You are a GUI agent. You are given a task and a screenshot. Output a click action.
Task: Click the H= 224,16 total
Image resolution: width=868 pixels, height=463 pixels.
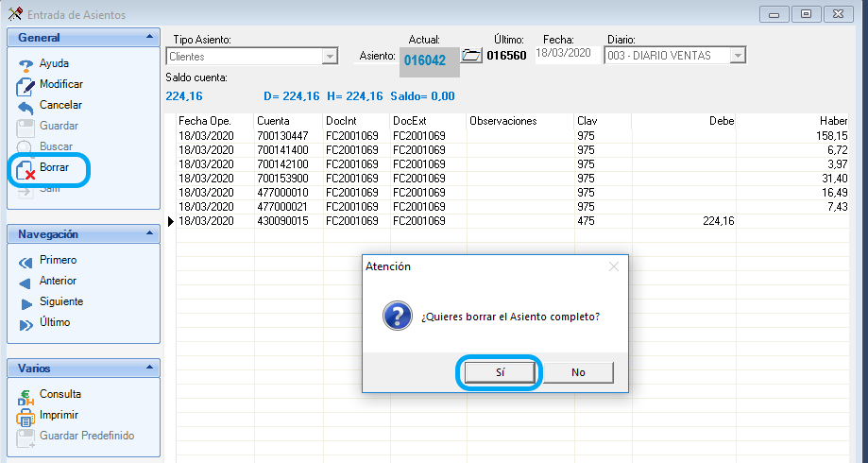(355, 96)
